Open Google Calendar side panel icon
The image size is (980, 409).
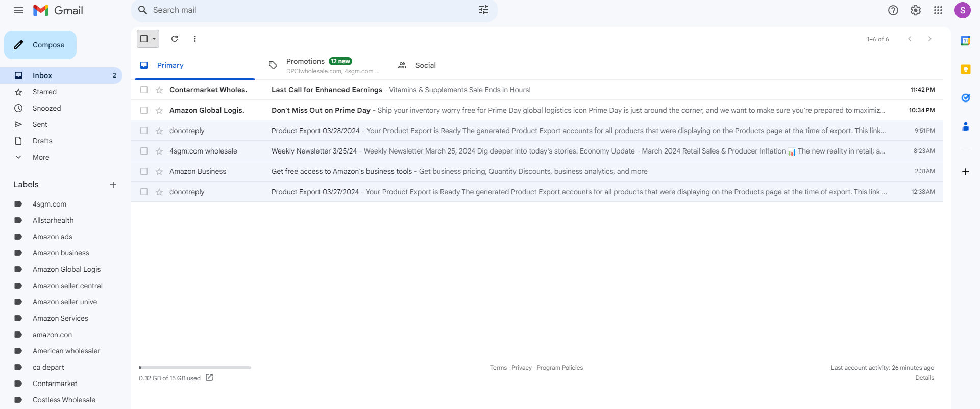(966, 41)
